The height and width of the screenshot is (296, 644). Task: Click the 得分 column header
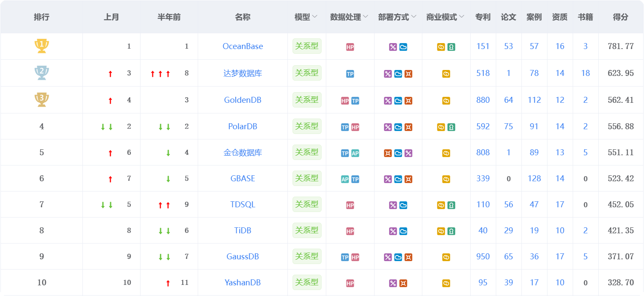click(621, 17)
